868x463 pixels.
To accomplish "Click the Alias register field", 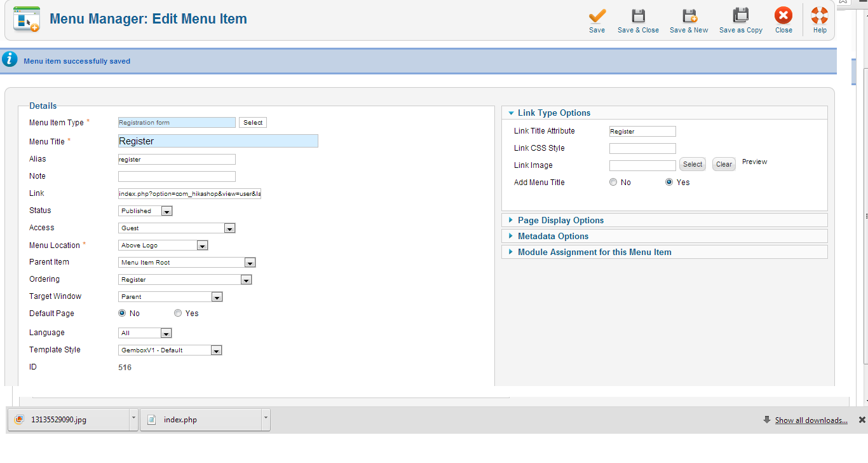I will point(177,159).
